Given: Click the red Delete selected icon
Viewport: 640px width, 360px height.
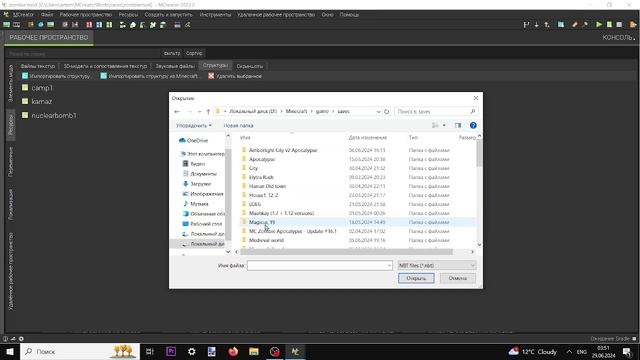Looking at the screenshot, I should pyautogui.click(x=211, y=76).
